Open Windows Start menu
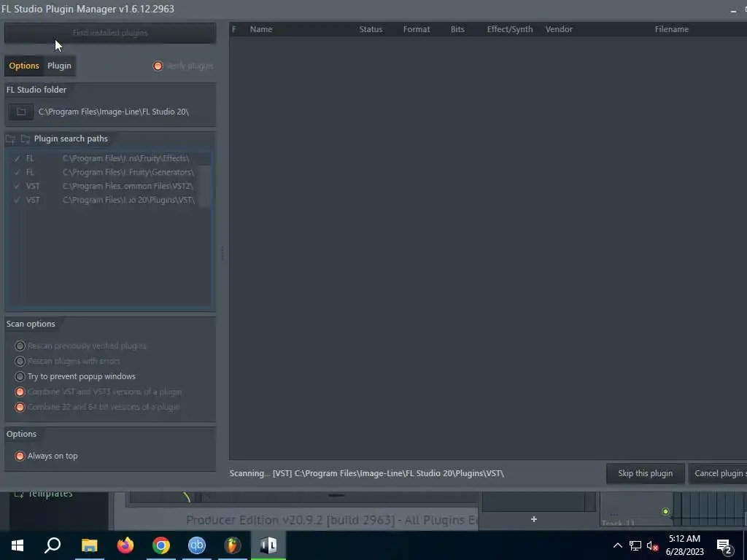This screenshot has height=560, width=747. click(18, 545)
